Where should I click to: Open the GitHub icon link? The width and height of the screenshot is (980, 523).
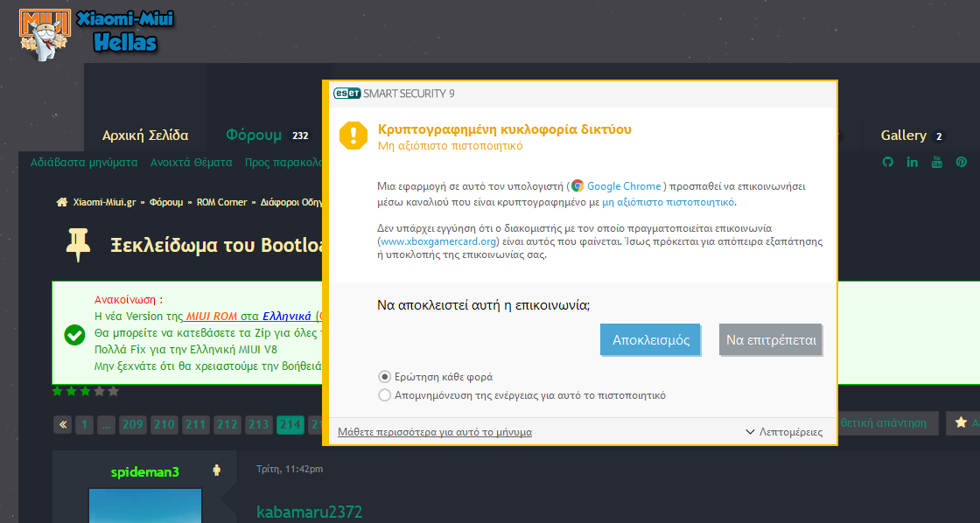coord(887,163)
